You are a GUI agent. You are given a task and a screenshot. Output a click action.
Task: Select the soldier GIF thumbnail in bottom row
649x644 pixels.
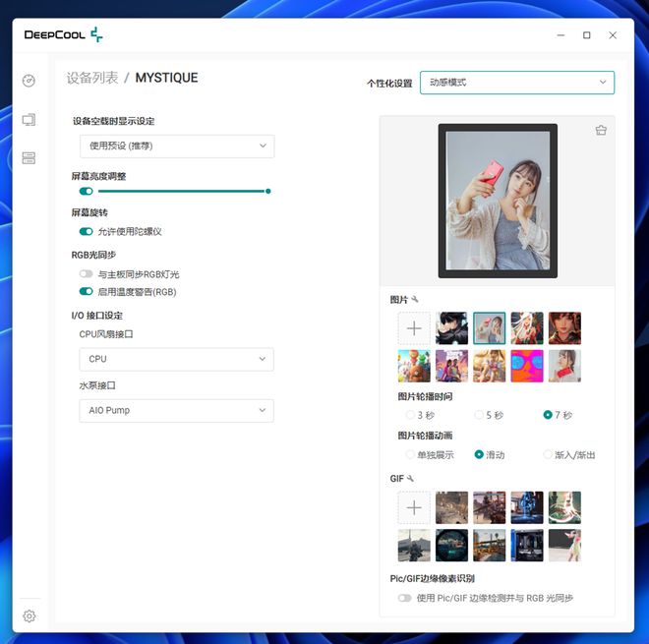[x=414, y=545]
